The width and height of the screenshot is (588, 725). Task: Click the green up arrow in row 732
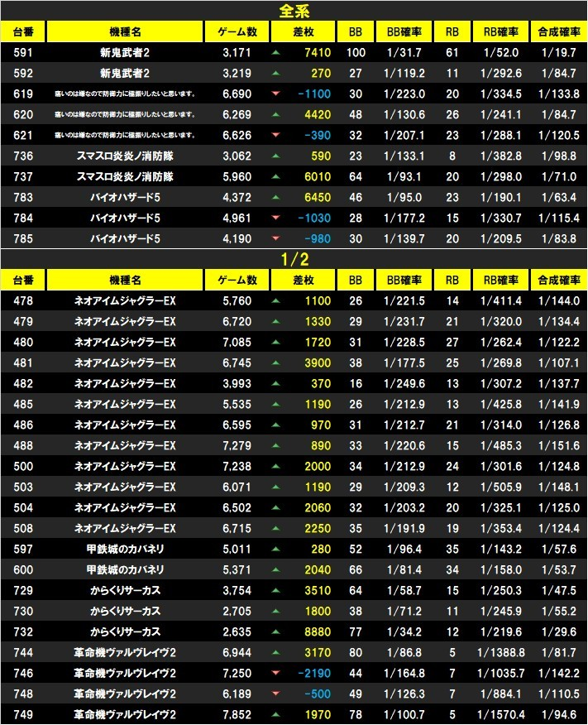pos(275,631)
